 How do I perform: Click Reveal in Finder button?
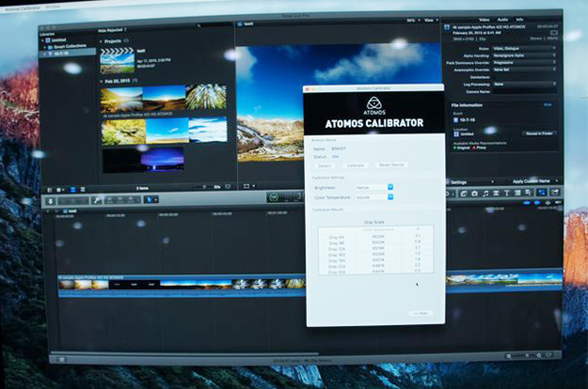[x=539, y=133]
